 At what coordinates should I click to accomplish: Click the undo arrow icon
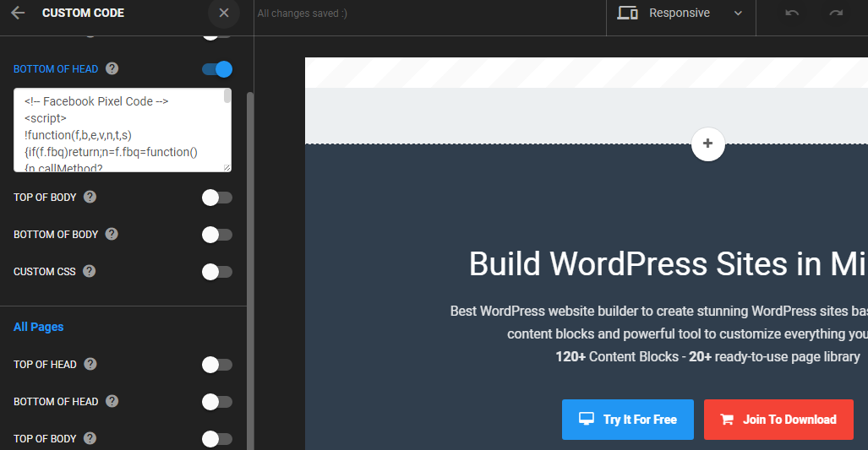[792, 13]
